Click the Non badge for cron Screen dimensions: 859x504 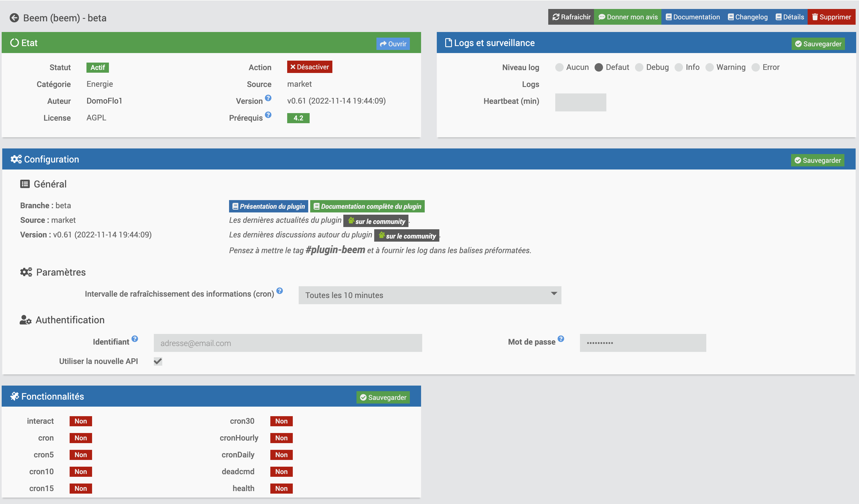[81, 438]
